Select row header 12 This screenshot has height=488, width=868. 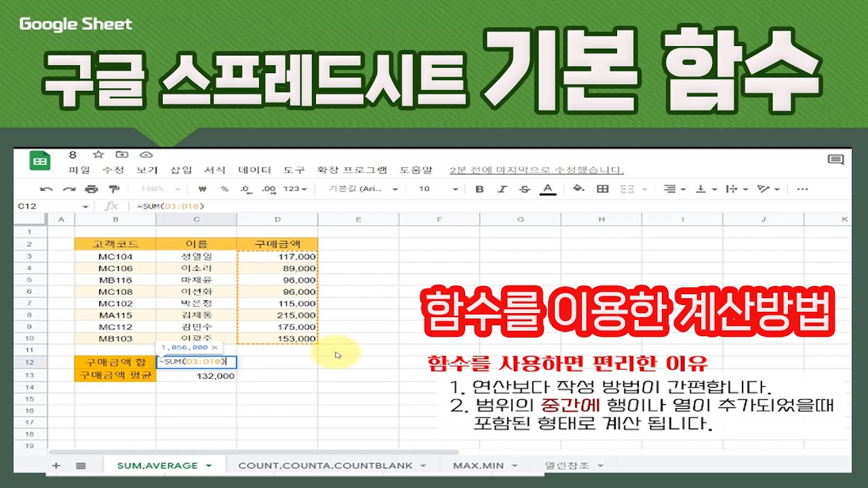point(30,362)
